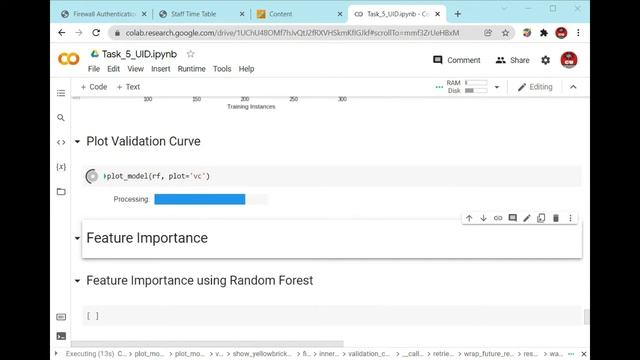Open the command palette icon

(61, 317)
